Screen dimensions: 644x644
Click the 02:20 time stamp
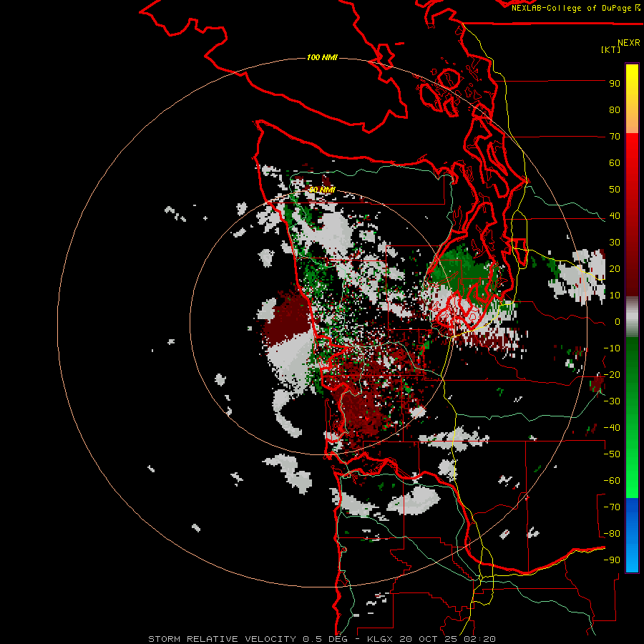point(481,639)
